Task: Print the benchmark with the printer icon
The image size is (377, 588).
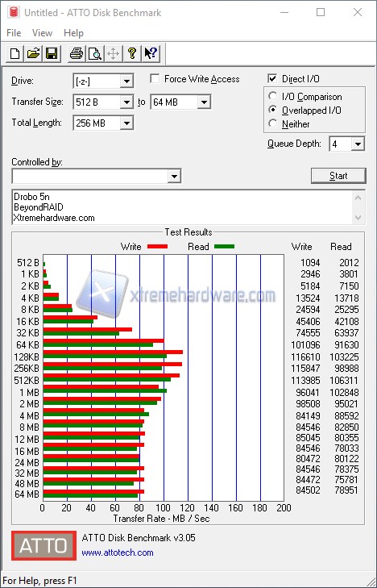Action: (77, 53)
